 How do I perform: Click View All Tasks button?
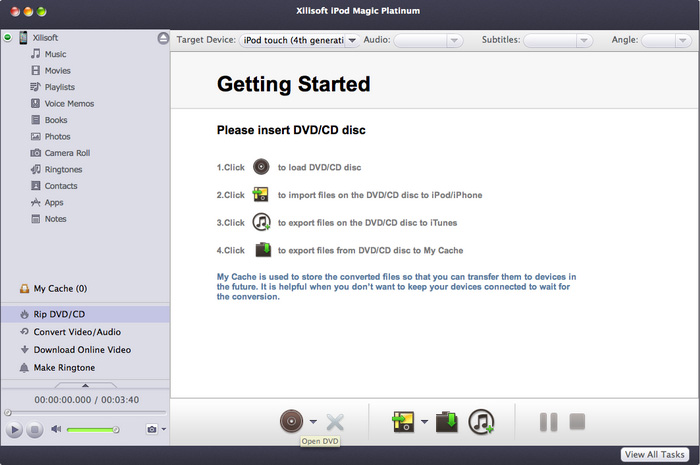click(x=654, y=454)
